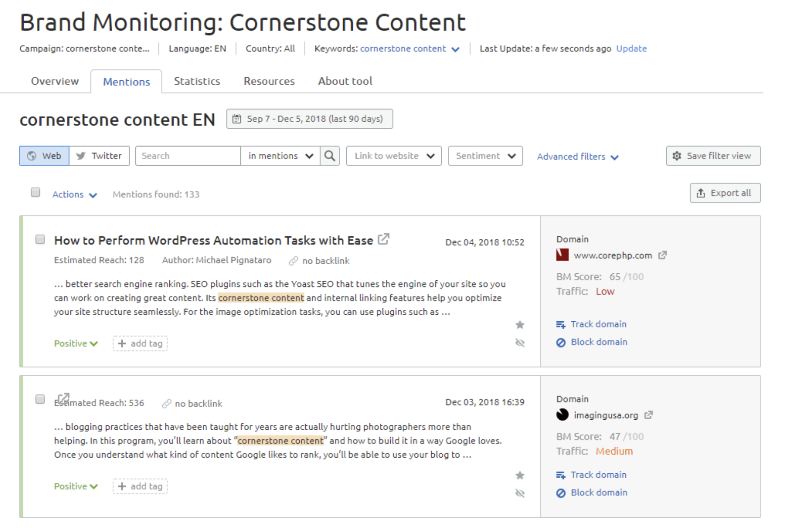This screenshot has width=785, height=532.
Task: Open the Statistics tab
Action: pos(197,81)
